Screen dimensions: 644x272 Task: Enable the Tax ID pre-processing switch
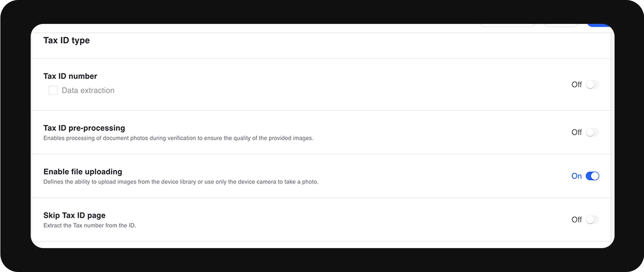coord(592,132)
